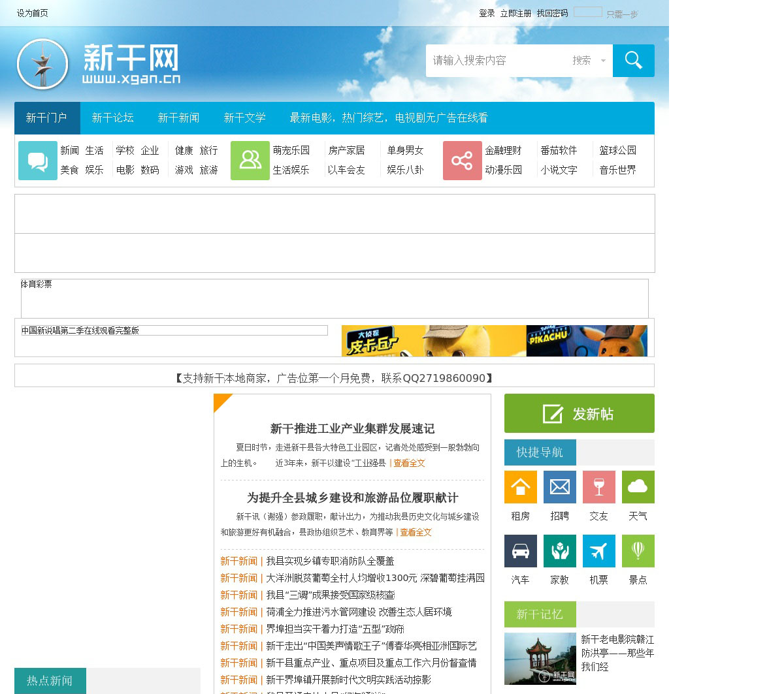This screenshot has width=784, height=694.
Task: Open the 家教 tutoring icon
Action: 559,551
